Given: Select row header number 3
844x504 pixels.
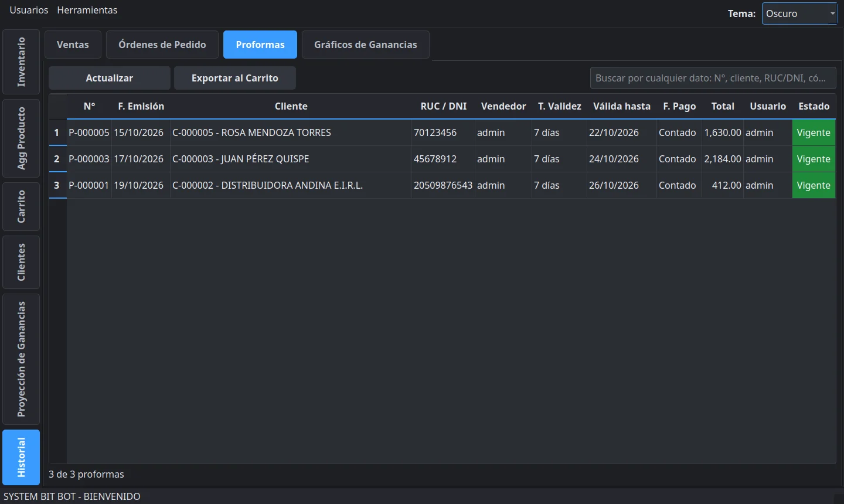Looking at the screenshot, I should click(x=57, y=185).
